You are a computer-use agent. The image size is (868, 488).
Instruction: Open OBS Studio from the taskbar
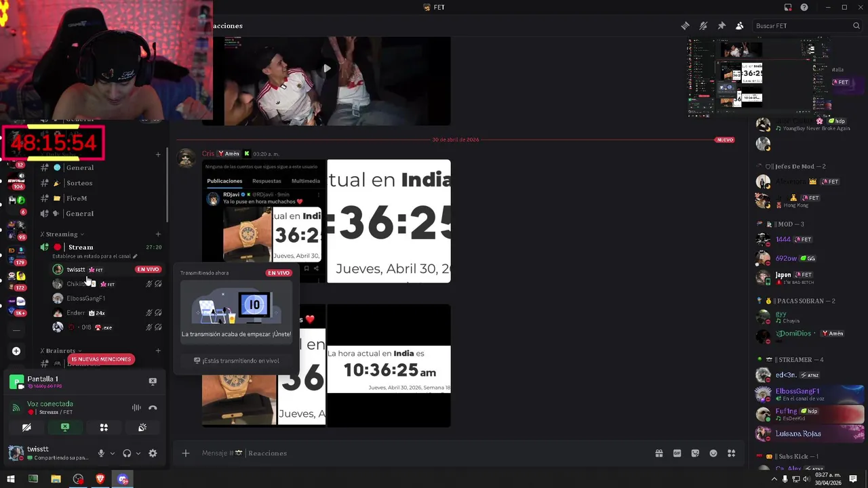pos(78,479)
